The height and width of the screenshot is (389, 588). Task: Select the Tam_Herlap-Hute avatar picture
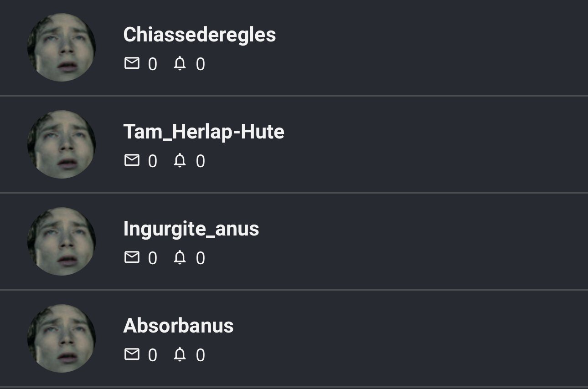click(x=62, y=144)
